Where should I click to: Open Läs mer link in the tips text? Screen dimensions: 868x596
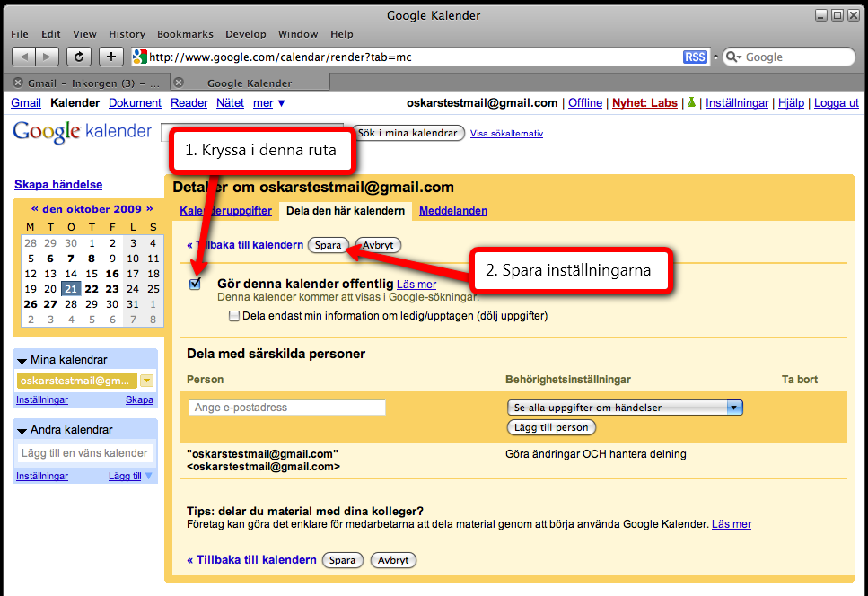click(732, 524)
